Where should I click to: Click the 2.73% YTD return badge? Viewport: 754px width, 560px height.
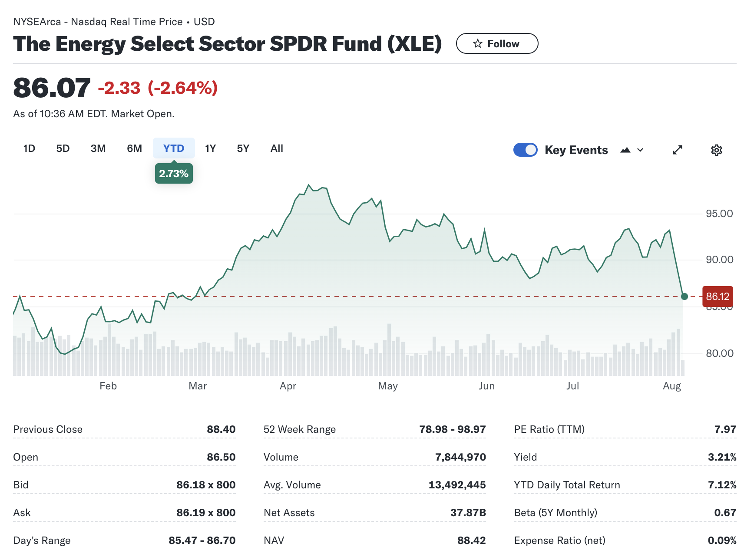174,174
